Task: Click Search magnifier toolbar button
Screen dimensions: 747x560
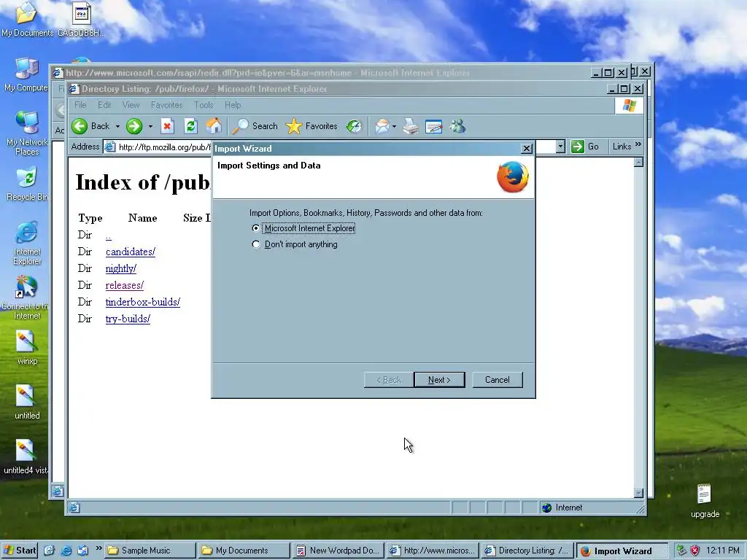Action: 255,126
